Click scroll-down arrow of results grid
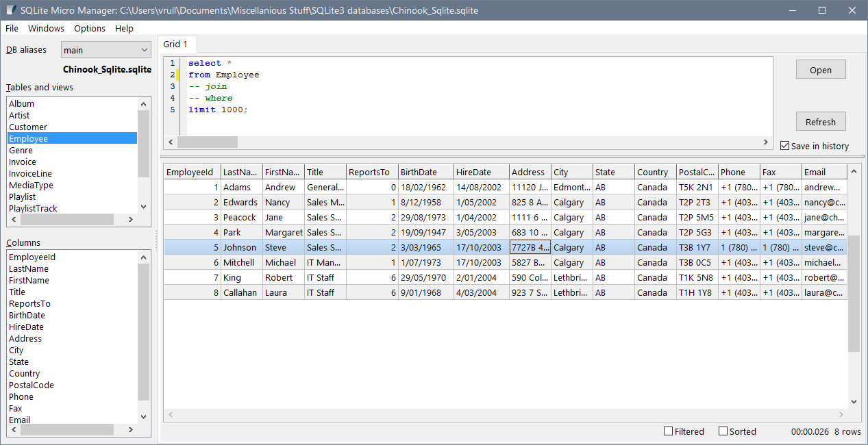This screenshot has height=445, width=868. click(x=854, y=402)
